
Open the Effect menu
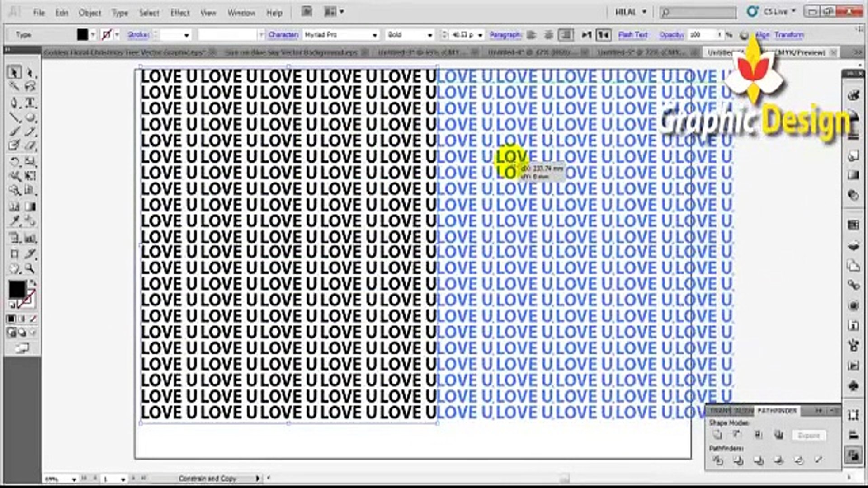179,13
